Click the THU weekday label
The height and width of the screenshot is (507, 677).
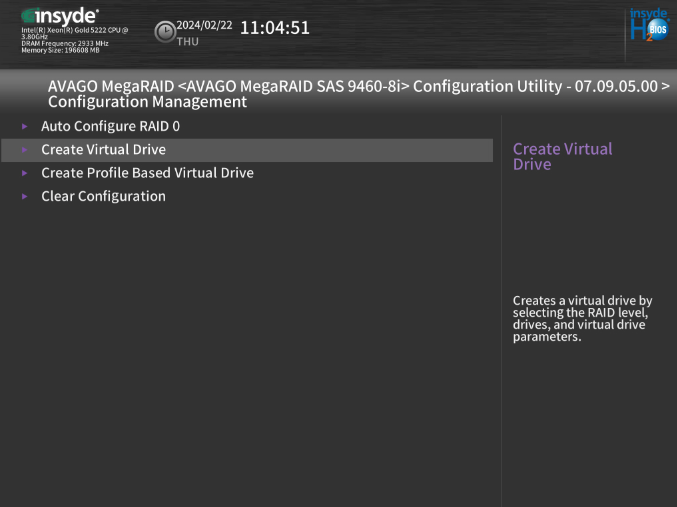[x=187, y=42]
